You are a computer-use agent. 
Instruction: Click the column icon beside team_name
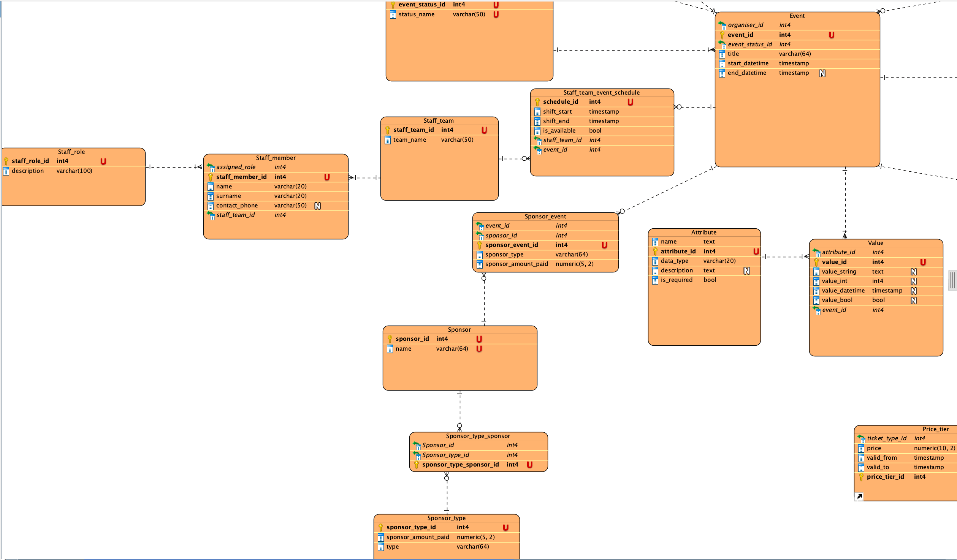pyautogui.click(x=388, y=140)
